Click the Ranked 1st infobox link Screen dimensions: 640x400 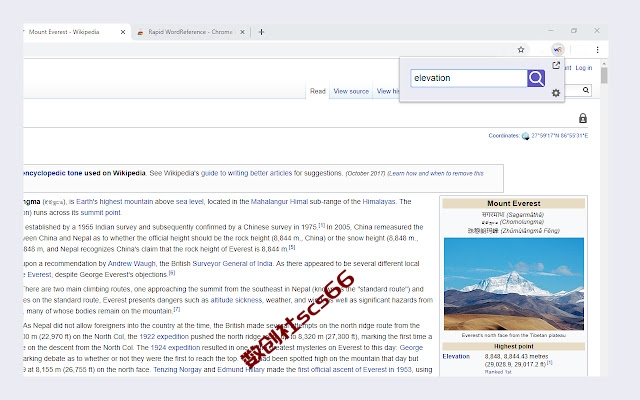pos(498,372)
